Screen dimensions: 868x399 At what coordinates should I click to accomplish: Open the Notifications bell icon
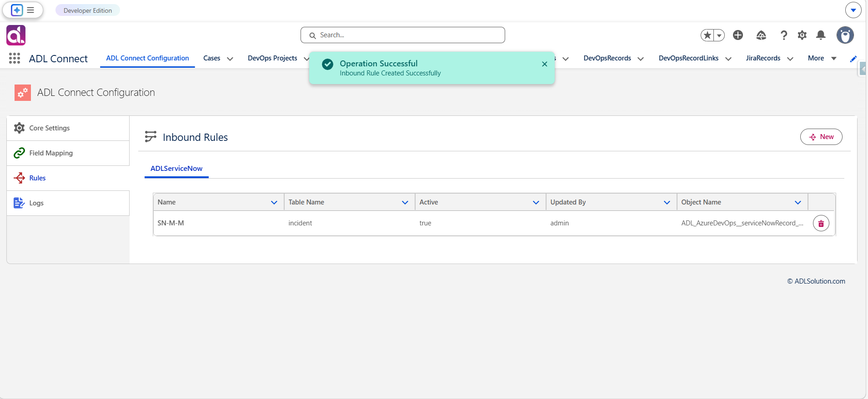click(x=821, y=35)
